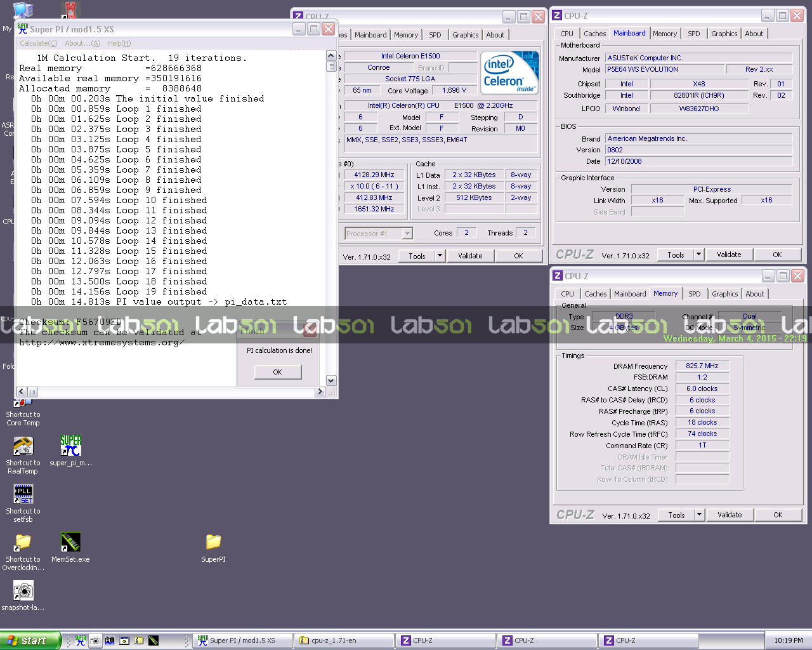This screenshot has height=650, width=812.
Task: Open the Shortcut to setfsb PLL icon
Action: (23, 494)
